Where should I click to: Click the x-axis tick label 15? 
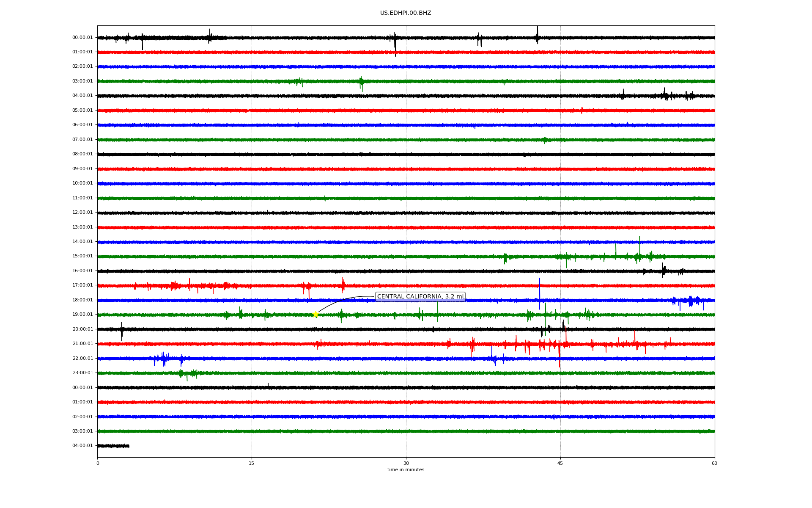252,463
